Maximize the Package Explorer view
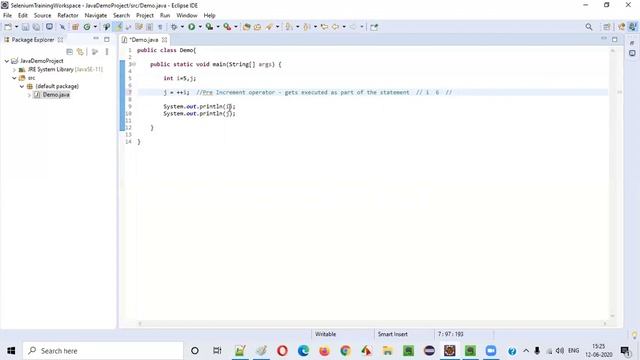This screenshot has width=640, height=360. tap(107, 39)
